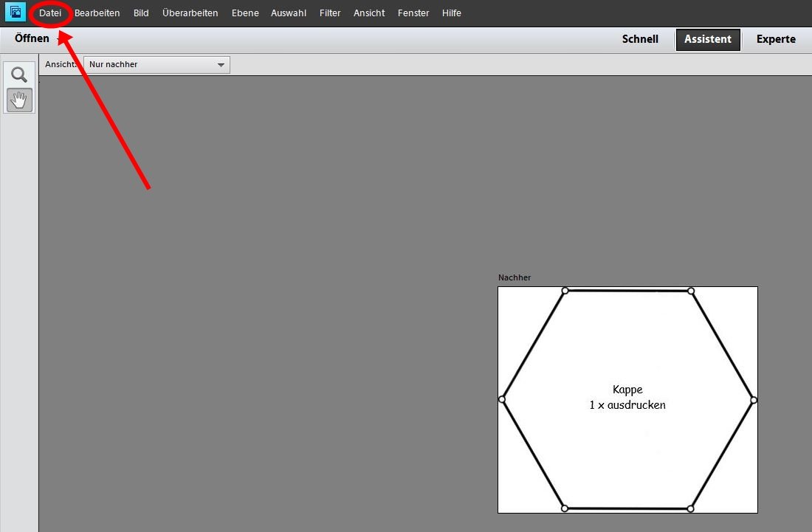This screenshot has width=812, height=532.
Task: Switch to the Assistent mode tab
Action: [x=707, y=39]
